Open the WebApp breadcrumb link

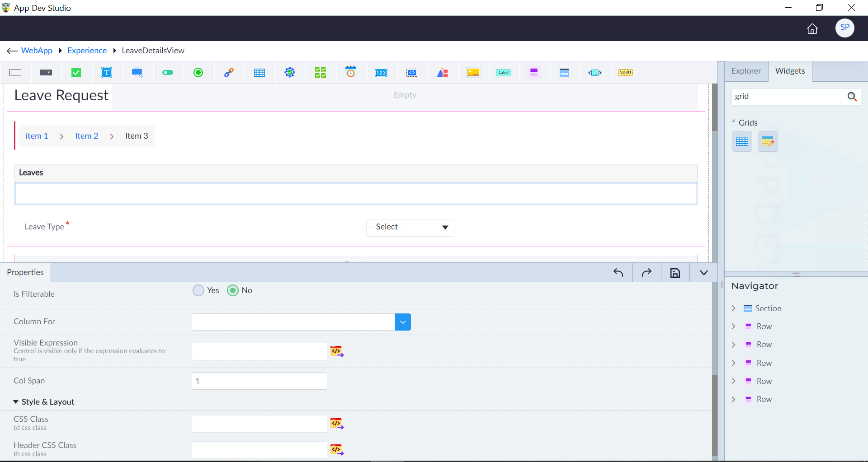pos(37,51)
